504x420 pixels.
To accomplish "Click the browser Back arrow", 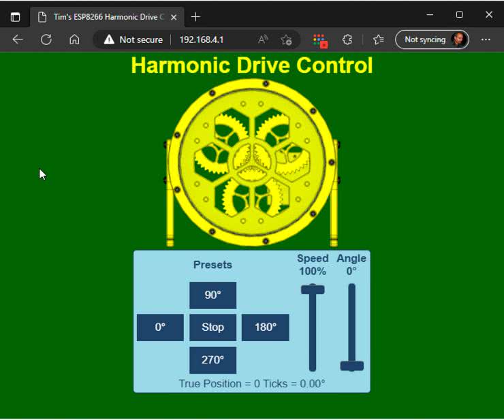I will pyautogui.click(x=18, y=39).
